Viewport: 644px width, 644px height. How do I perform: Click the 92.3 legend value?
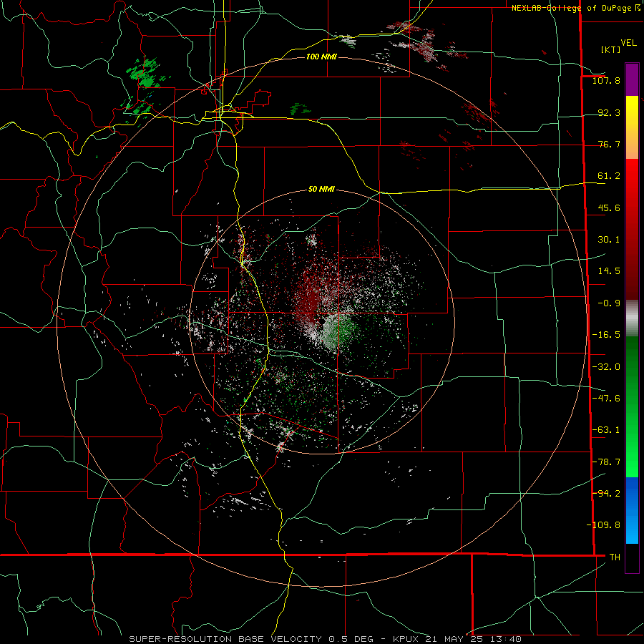(609, 112)
